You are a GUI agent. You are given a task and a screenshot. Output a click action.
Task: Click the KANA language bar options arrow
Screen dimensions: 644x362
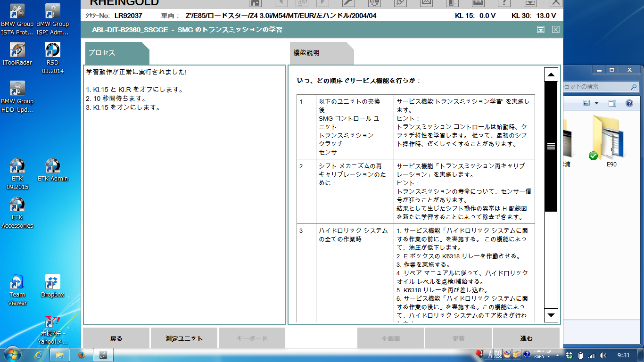click(548, 357)
